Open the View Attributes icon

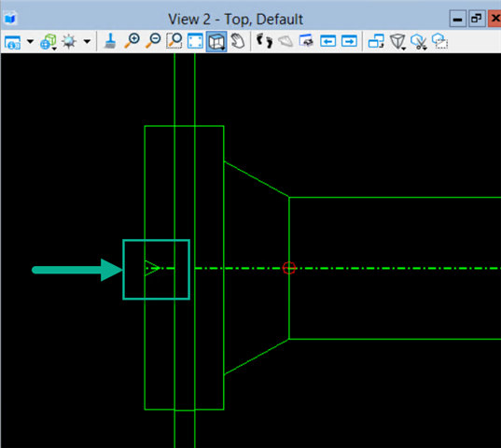point(13,42)
